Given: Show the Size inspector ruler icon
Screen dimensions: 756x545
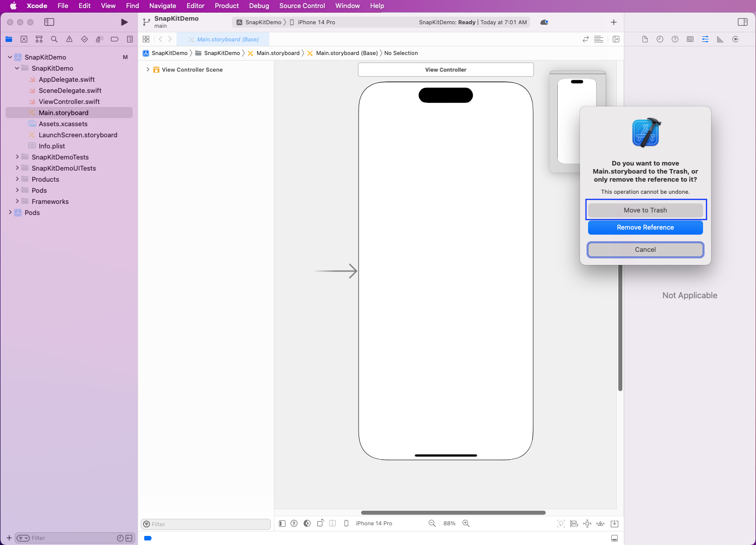Looking at the screenshot, I should [720, 39].
